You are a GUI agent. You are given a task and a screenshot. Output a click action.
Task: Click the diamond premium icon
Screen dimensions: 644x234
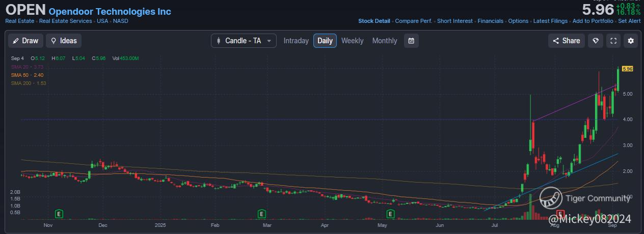[x=595, y=41]
